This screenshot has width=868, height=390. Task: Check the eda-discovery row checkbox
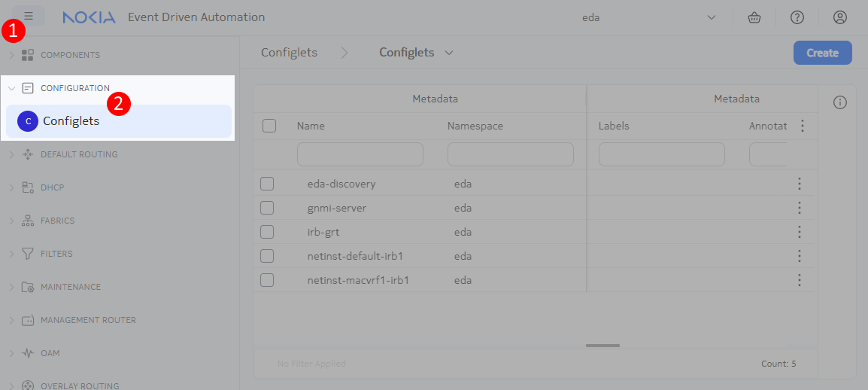click(x=267, y=184)
